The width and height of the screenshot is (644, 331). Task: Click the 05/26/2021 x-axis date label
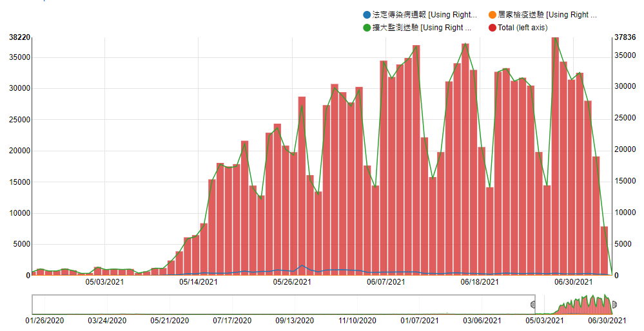point(293,281)
